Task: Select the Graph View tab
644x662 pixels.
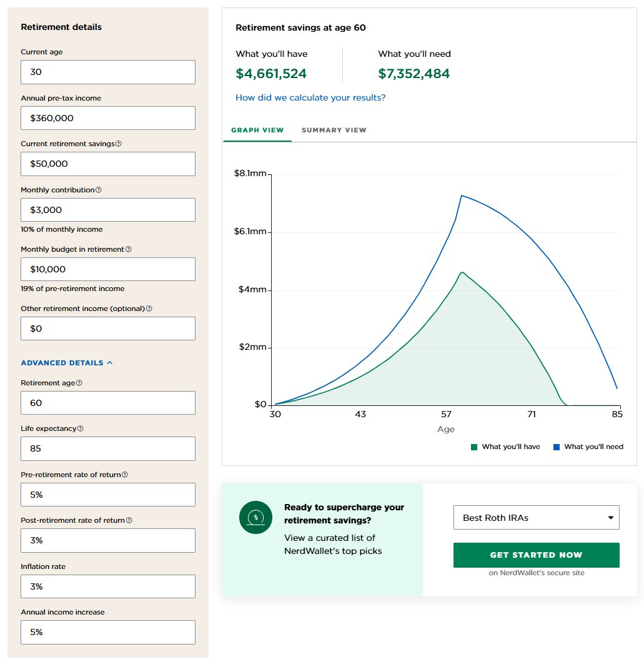Action: pyautogui.click(x=257, y=130)
